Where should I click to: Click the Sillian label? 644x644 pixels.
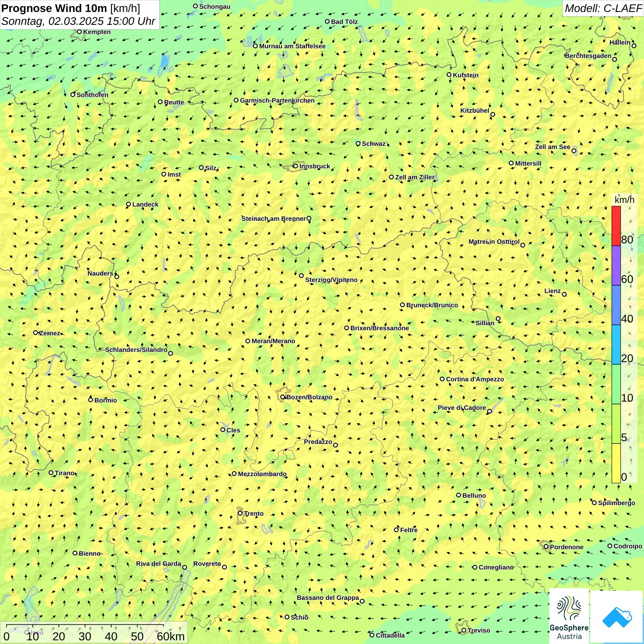point(485,323)
